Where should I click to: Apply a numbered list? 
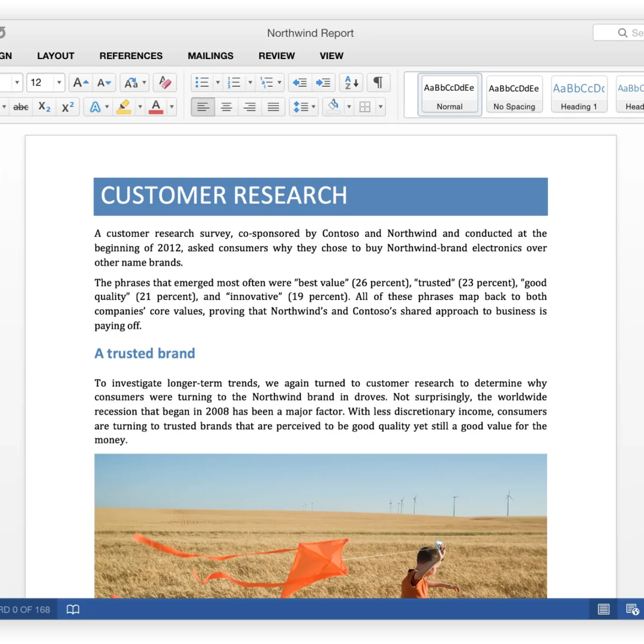234,83
